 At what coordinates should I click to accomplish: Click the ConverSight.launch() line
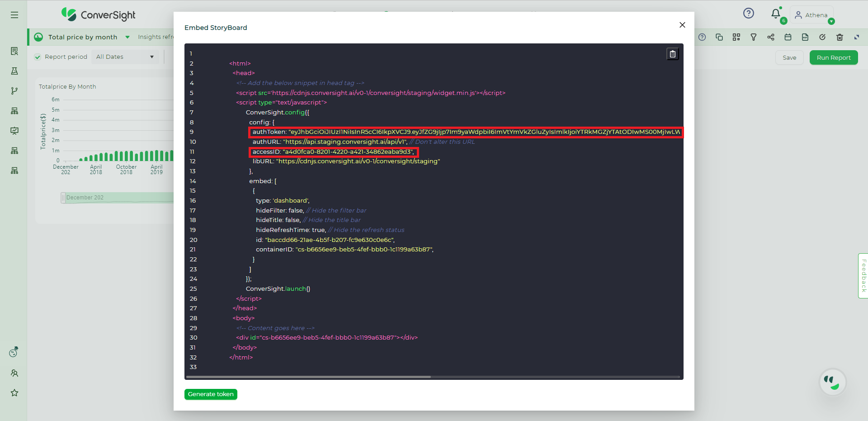coord(278,289)
